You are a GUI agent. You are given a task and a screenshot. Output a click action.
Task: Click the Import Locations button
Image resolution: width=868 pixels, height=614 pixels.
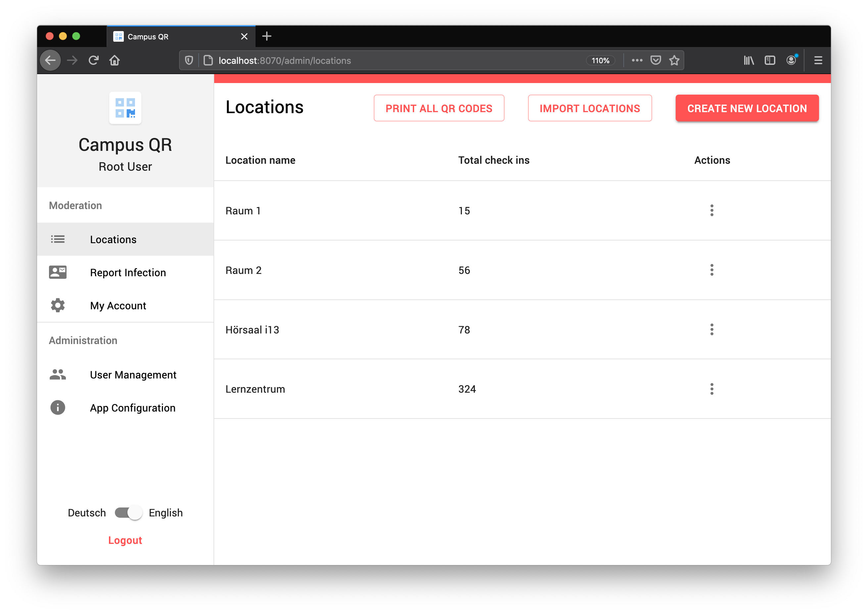pyautogui.click(x=590, y=109)
